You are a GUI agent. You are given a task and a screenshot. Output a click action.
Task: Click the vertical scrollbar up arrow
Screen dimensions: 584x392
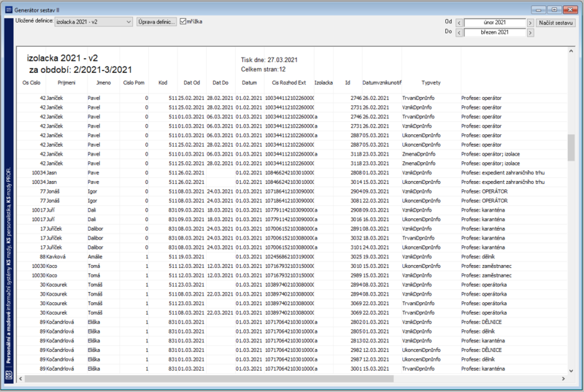tap(571, 51)
